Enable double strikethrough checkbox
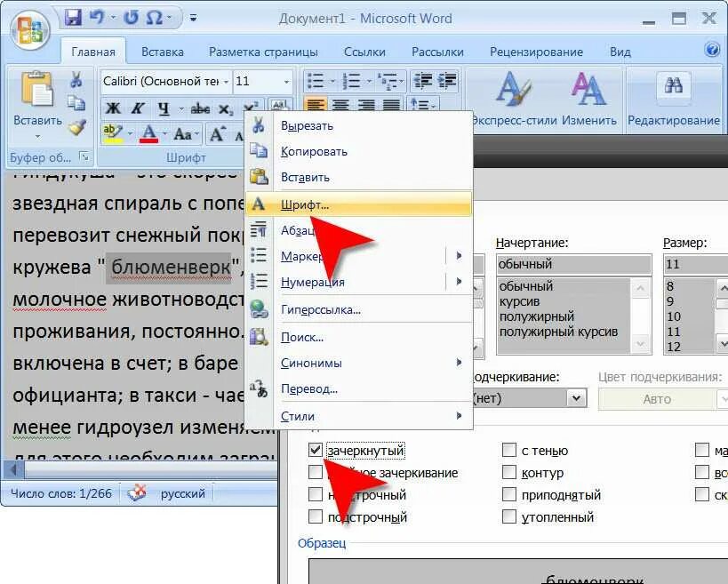728x584 pixels. [316, 472]
